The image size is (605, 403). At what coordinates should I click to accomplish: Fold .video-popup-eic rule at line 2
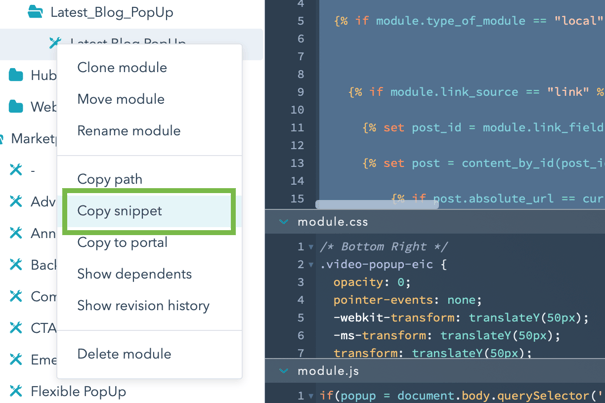[311, 265]
